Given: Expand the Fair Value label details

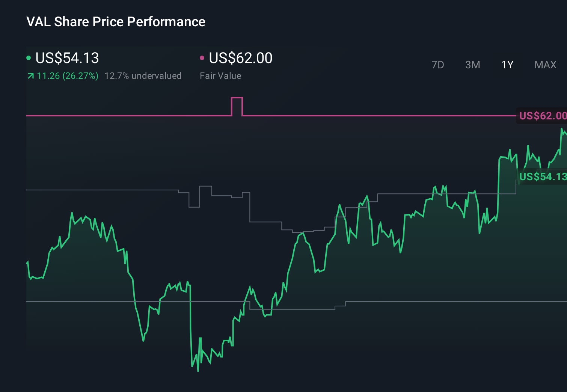Looking at the screenshot, I should [x=221, y=75].
